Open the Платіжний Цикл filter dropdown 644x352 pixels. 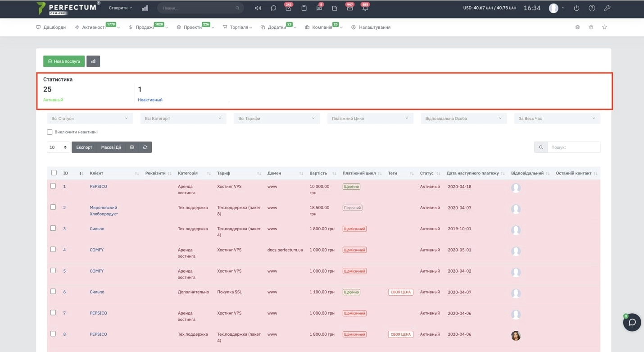point(370,119)
